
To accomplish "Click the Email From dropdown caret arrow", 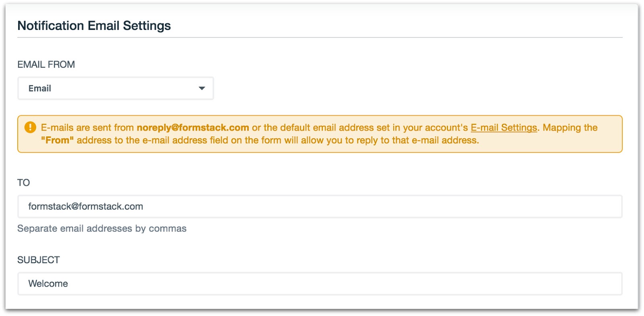I will tap(202, 88).
